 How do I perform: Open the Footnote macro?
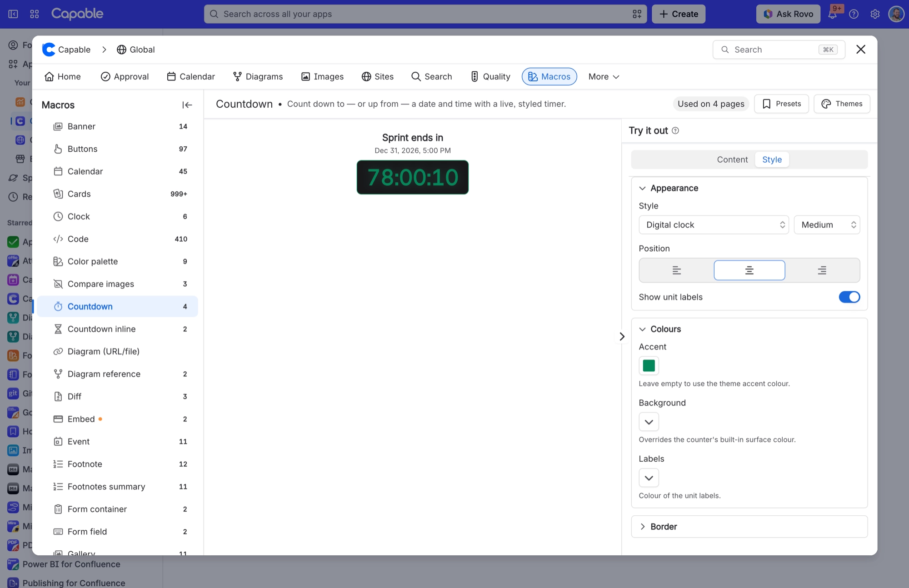[x=117, y=464]
